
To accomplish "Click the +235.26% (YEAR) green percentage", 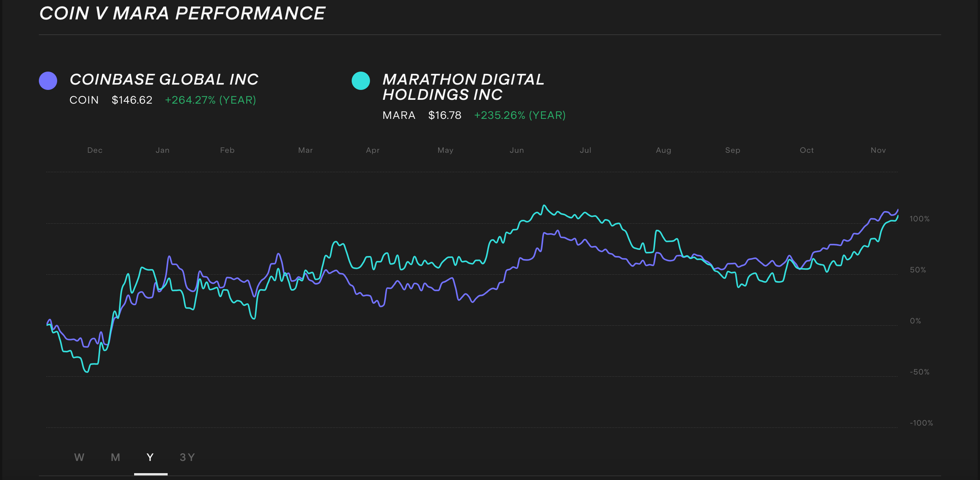I will 520,115.
